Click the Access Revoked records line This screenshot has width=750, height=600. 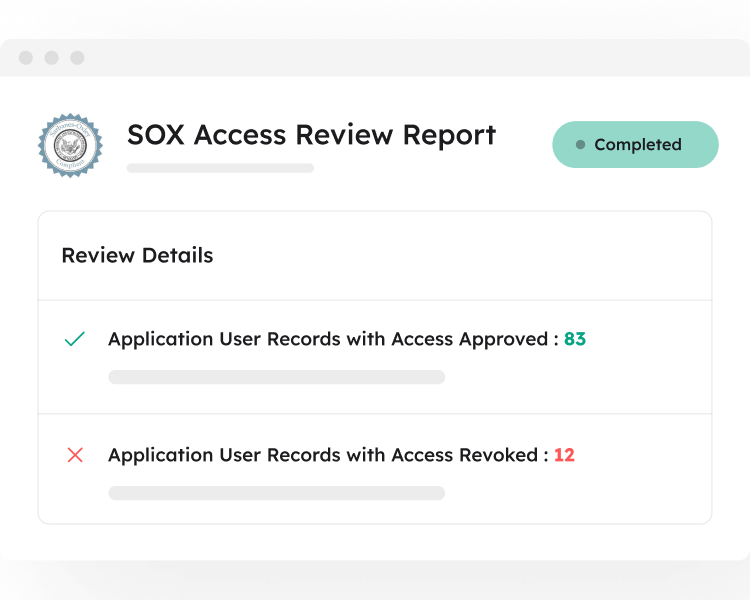341,455
